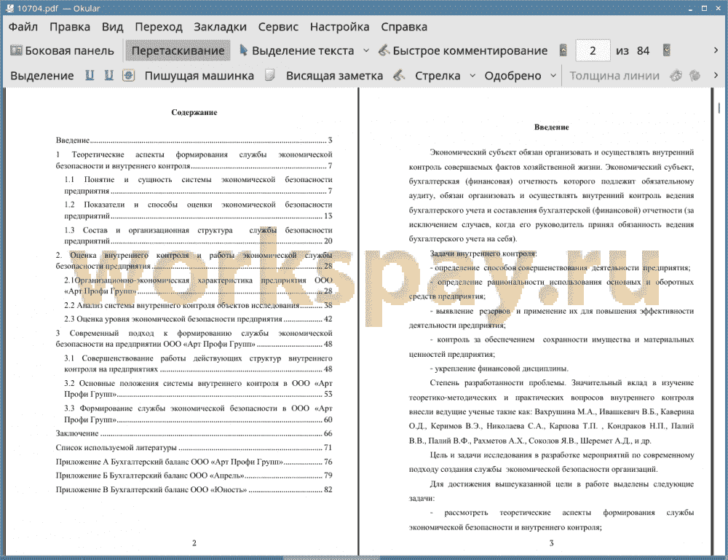Select the Перетаскивание browse mode
The height and width of the screenshot is (560, 728).
click(x=178, y=51)
